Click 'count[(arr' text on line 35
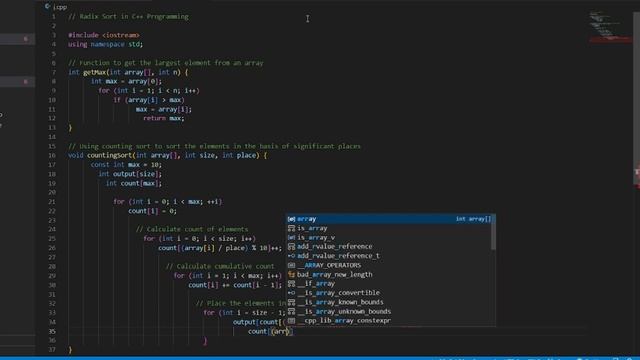 269,331
